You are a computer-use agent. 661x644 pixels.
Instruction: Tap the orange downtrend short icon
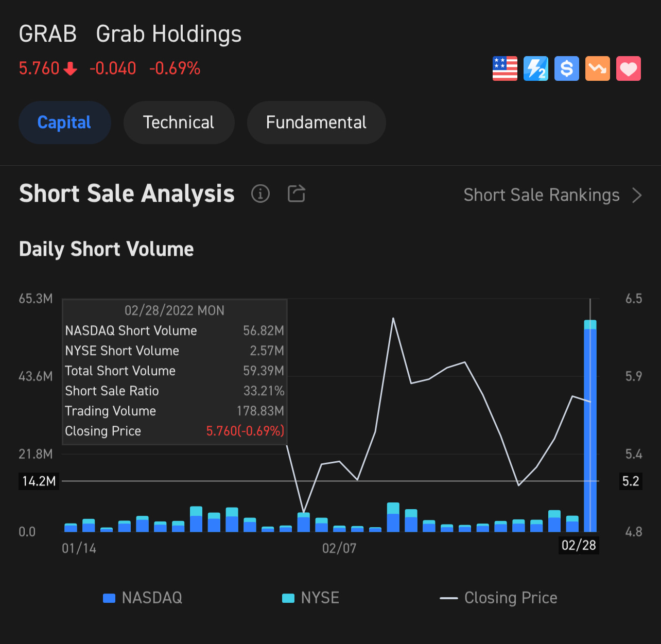tap(598, 68)
